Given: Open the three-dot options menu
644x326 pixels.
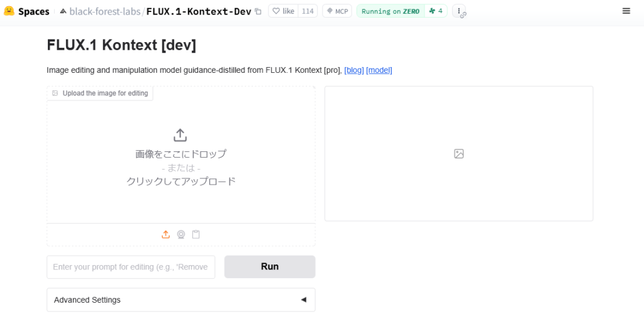Looking at the screenshot, I should (x=458, y=11).
